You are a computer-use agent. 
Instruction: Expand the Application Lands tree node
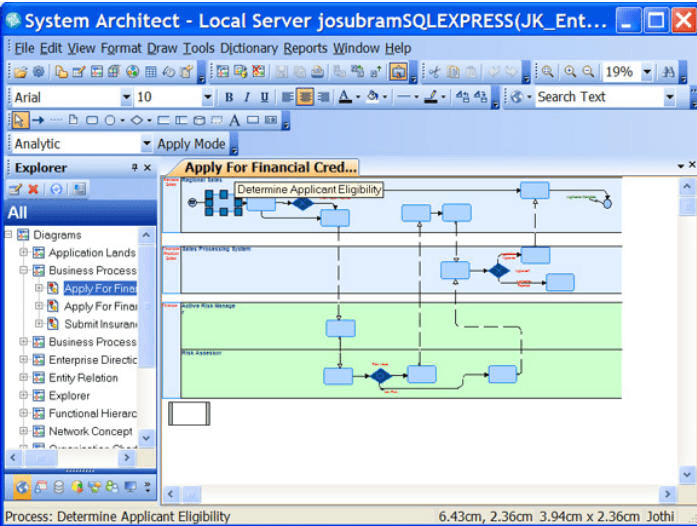[24, 252]
